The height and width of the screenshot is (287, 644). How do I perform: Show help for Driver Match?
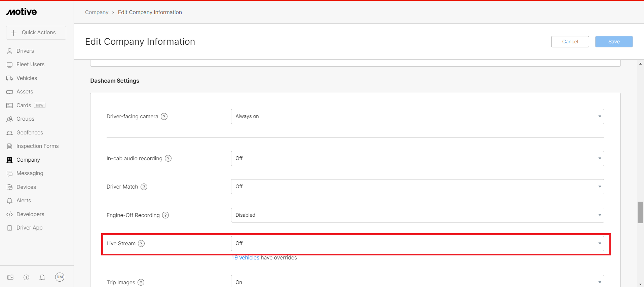(x=144, y=187)
